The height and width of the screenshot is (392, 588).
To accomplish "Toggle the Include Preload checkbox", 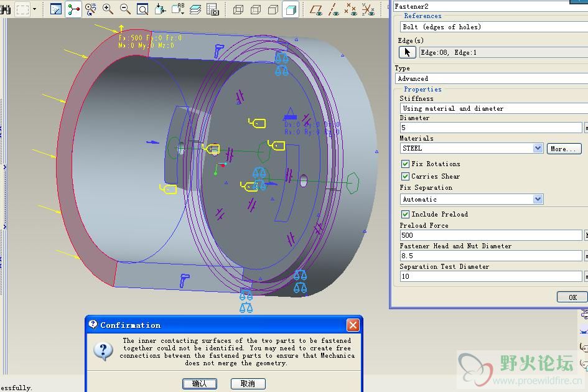I will click(405, 214).
